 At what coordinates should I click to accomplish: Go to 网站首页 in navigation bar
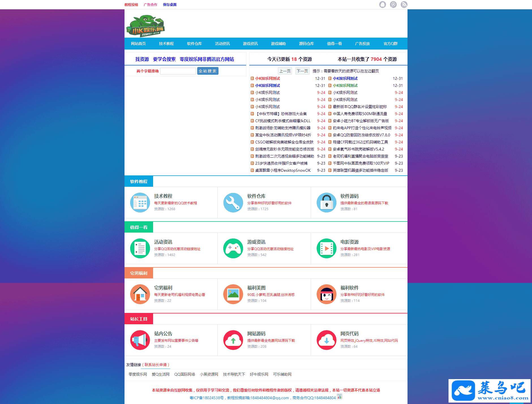coord(138,44)
